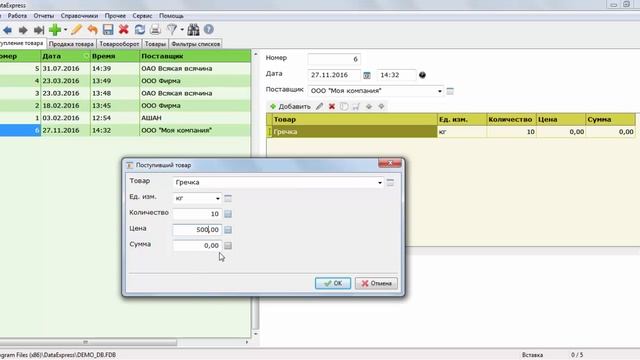Open the Прочее menu
Viewport: 640px width, 360px height.
pos(115,16)
